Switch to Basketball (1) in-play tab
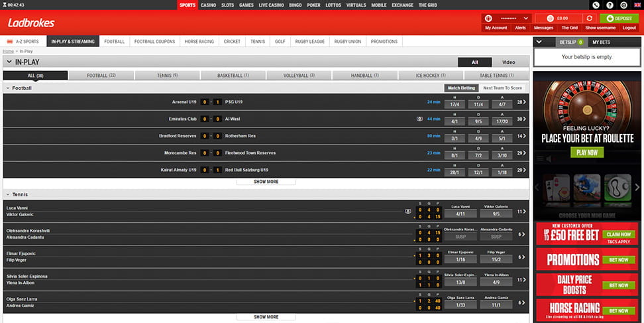This screenshot has width=644, height=323. [x=233, y=76]
